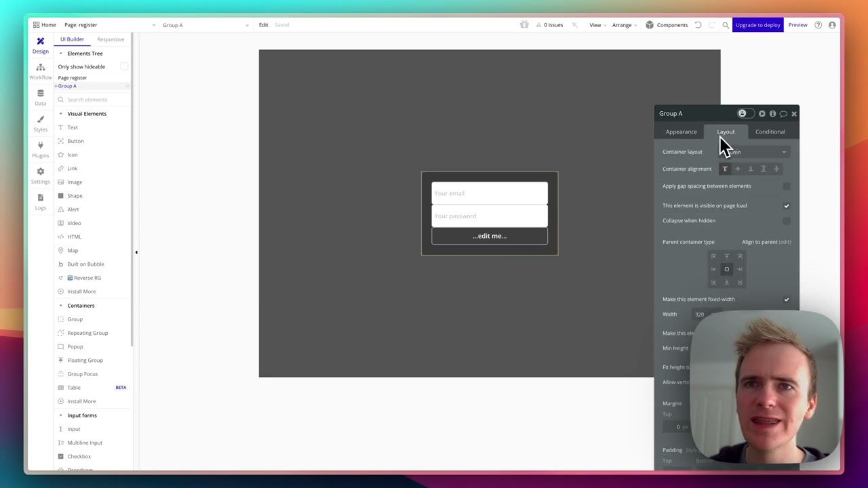Click Install More under Visual Elements

pos(81,291)
